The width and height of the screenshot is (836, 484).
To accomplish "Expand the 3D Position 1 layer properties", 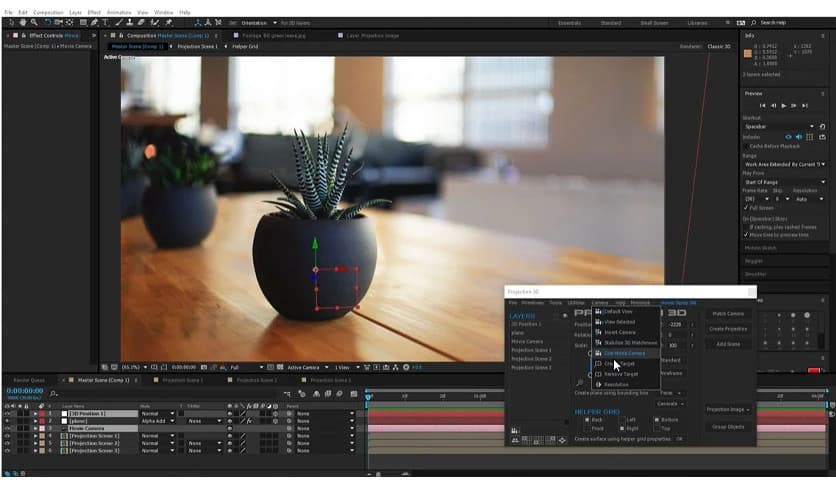I will coord(35,414).
